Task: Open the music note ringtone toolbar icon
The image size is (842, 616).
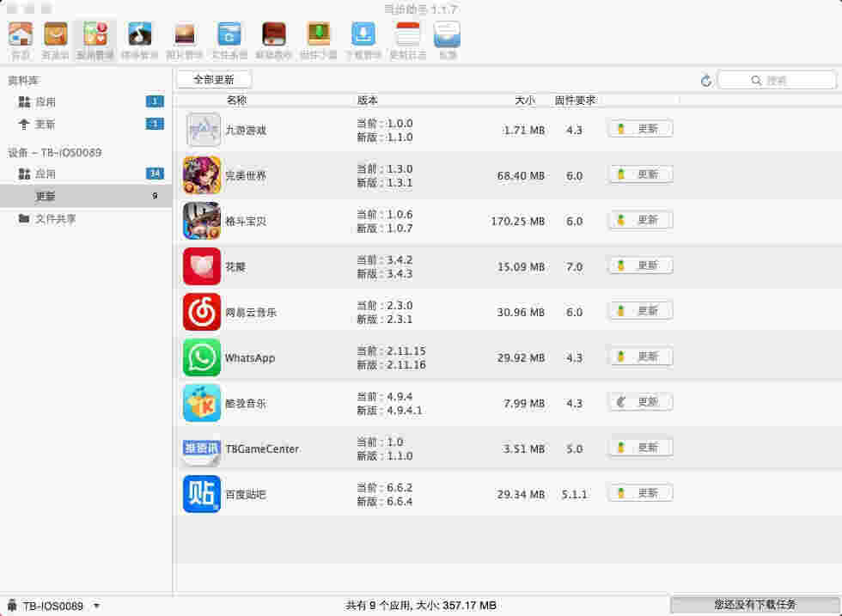Action: pos(139,34)
